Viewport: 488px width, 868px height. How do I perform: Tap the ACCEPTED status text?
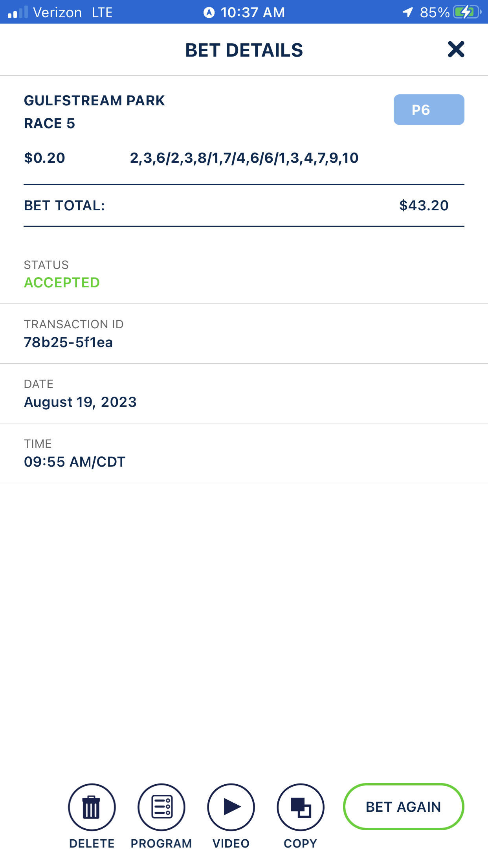point(62,283)
